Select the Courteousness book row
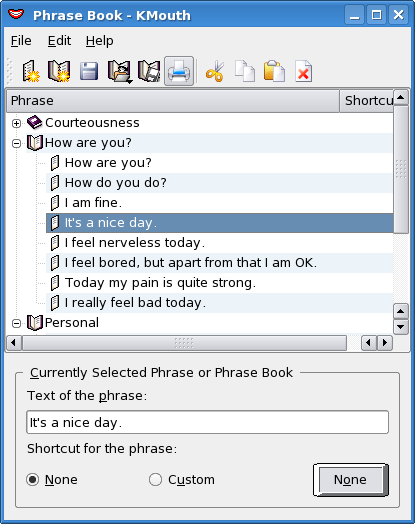The width and height of the screenshot is (415, 524). tap(209, 123)
